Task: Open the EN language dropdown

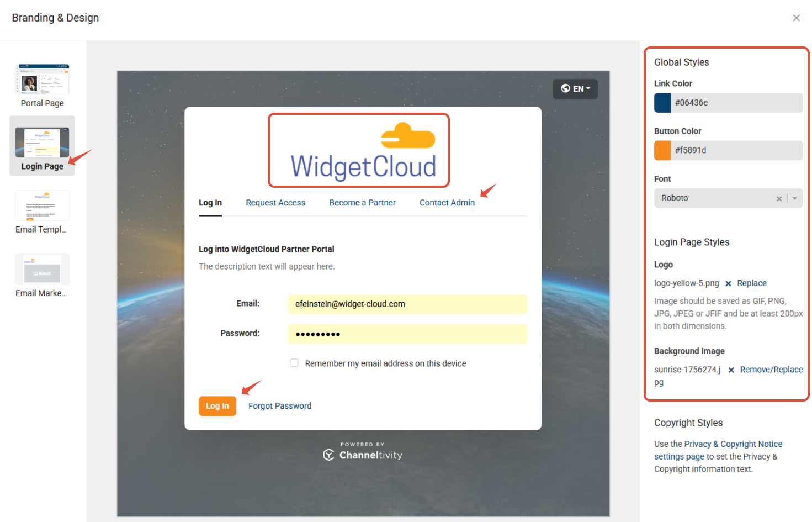Action: (575, 88)
